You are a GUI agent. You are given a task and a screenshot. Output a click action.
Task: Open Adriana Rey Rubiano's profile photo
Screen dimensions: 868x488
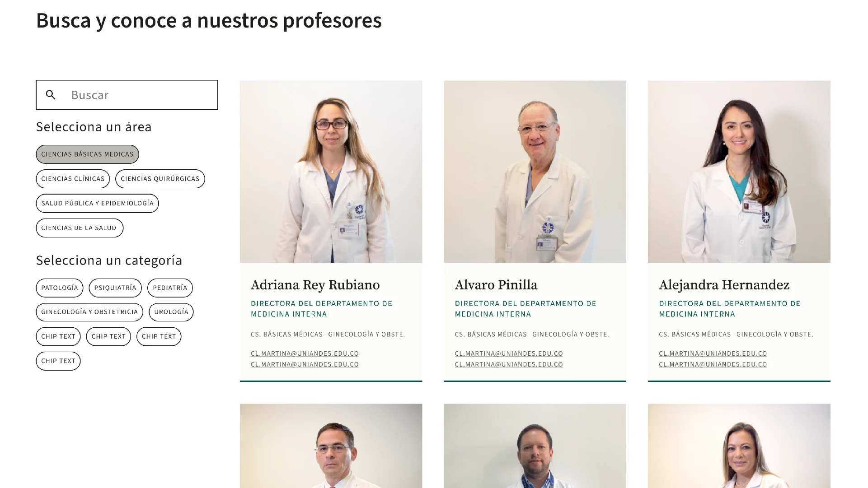[331, 172]
